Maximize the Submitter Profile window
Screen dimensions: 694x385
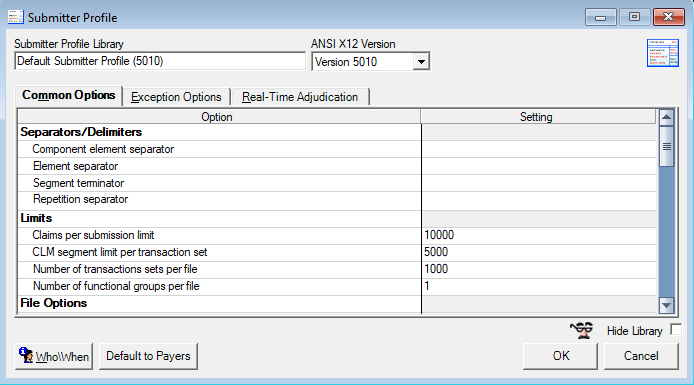click(634, 17)
